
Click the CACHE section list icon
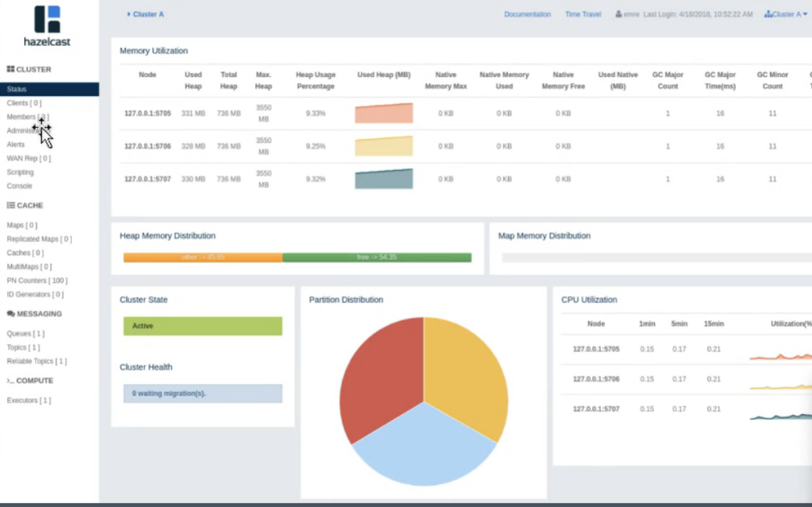pyautogui.click(x=10, y=206)
